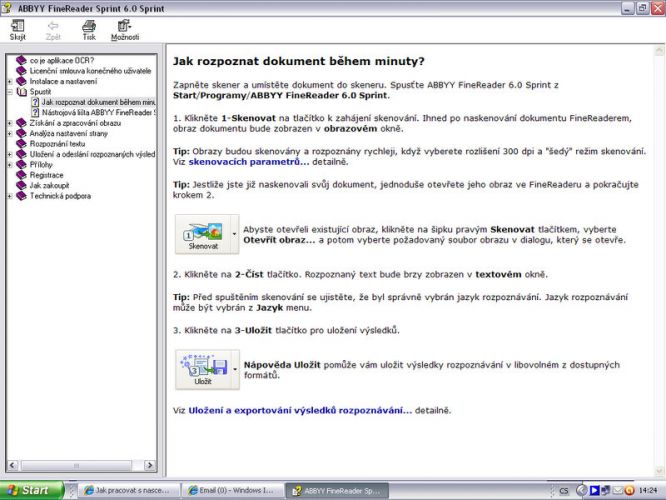Click dropdown arrow next to Skenovat button
Image resolution: width=666 pixels, height=500 pixels.
coord(234,234)
